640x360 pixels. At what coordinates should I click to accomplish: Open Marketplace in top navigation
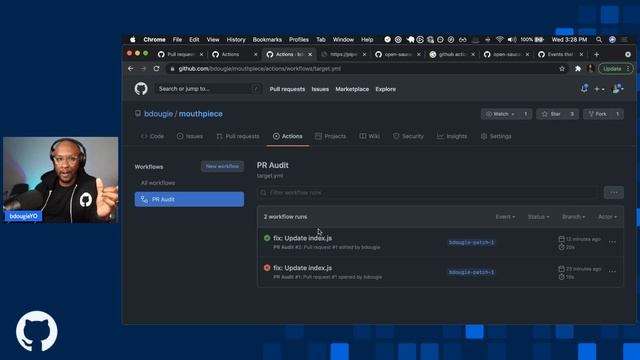click(352, 89)
